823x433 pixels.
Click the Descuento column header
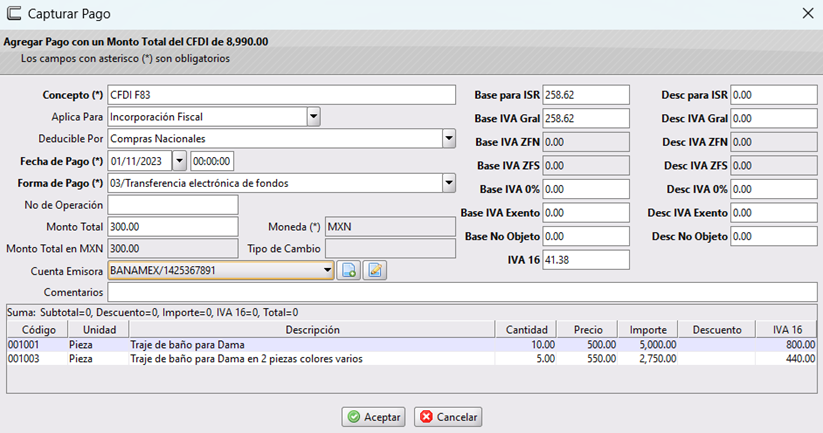tap(717, 330)
